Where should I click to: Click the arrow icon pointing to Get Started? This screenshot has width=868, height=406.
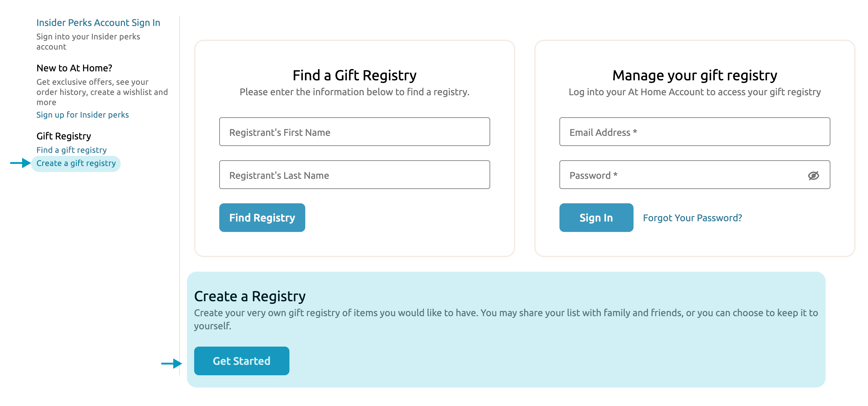pos(171,363)
